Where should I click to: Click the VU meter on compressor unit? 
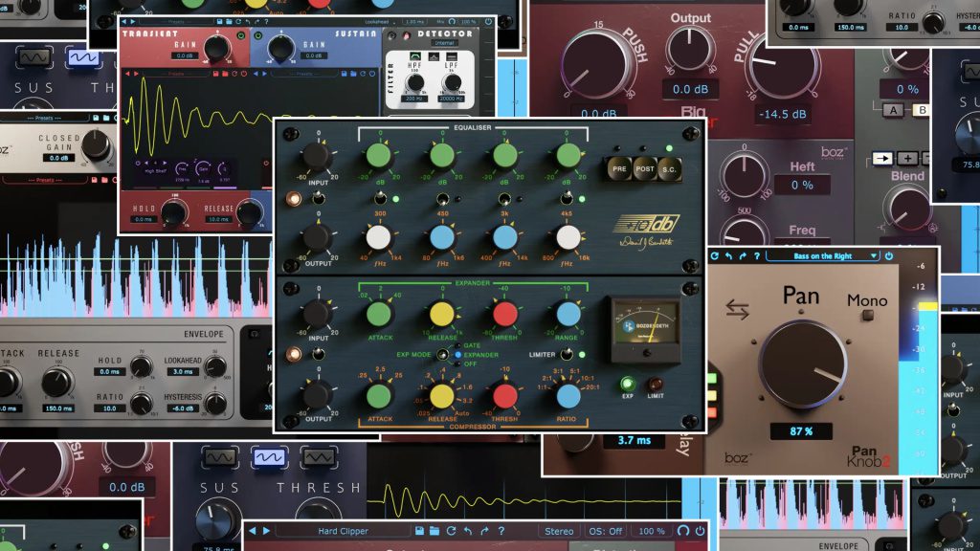(646, 329)
